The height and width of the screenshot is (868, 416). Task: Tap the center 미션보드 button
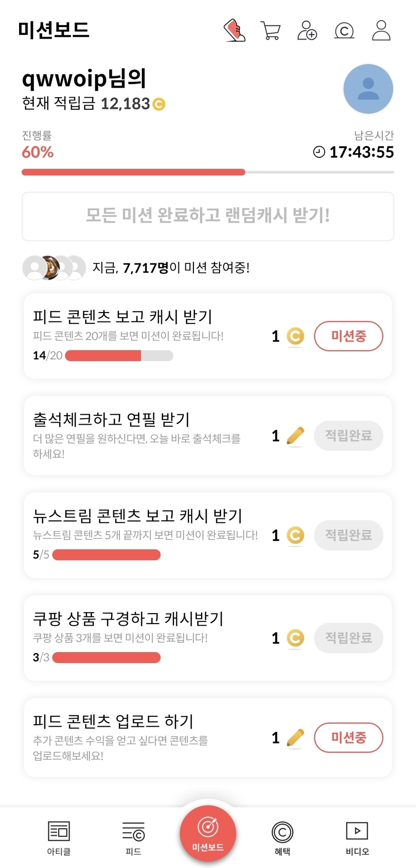pyautogui.click(x=208, y=832)
